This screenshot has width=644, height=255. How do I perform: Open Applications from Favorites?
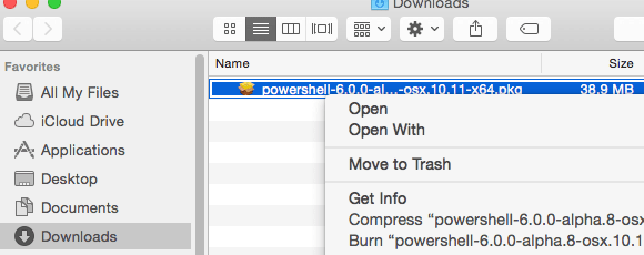(x=83, y=150)
